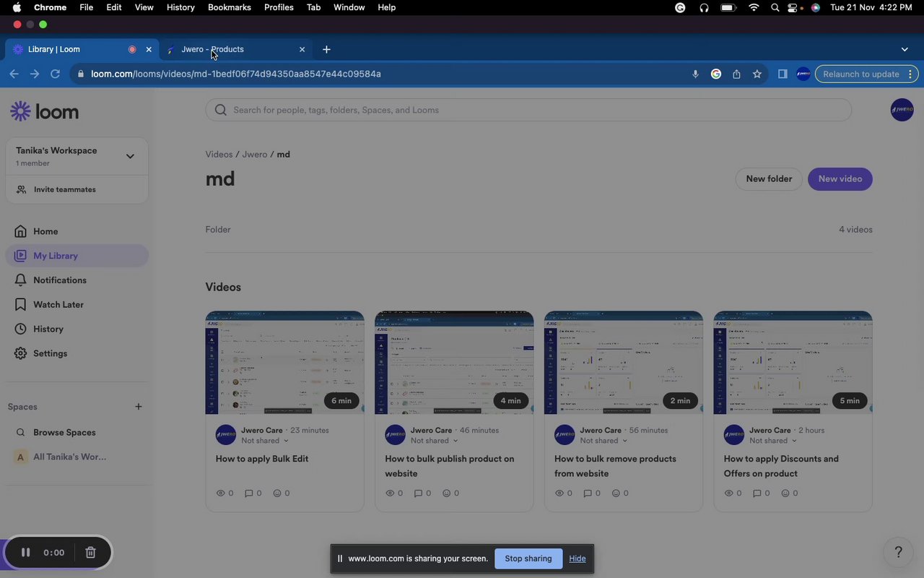This screenshot has width=924, height=578.
Task: Open Not shared dropdown on bulk publish video
Action: point(435,441)
